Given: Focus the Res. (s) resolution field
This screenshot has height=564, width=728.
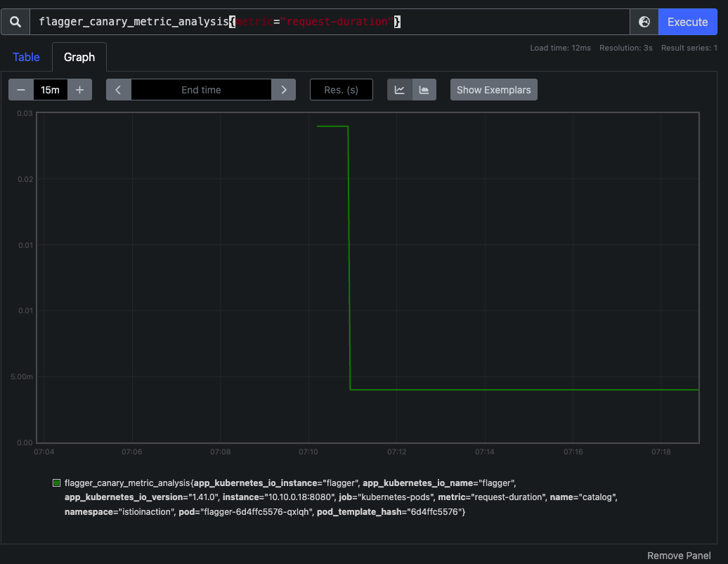Looking at the screenshot, I should [x=342, y=90].
